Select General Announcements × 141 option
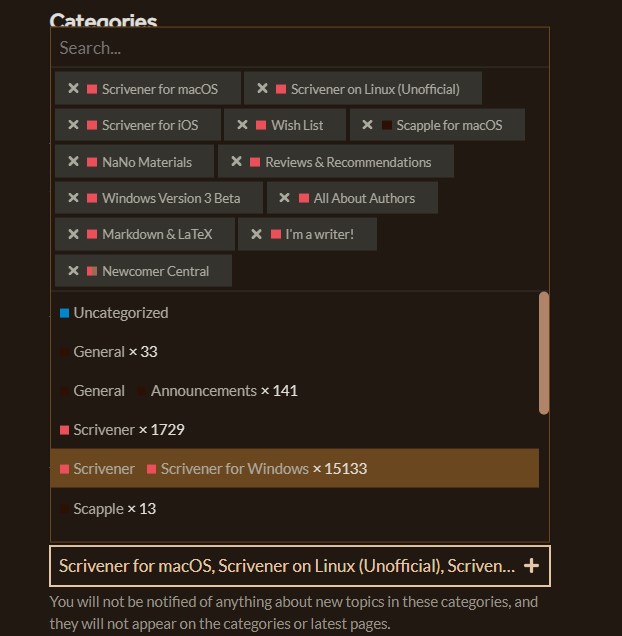 (295, 391)
